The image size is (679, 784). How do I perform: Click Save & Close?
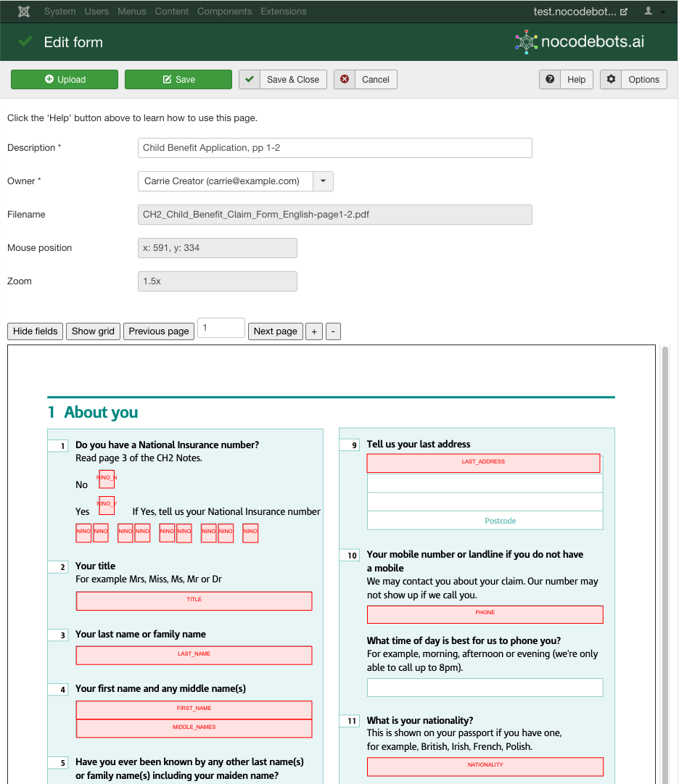click(x=283, y=80)
